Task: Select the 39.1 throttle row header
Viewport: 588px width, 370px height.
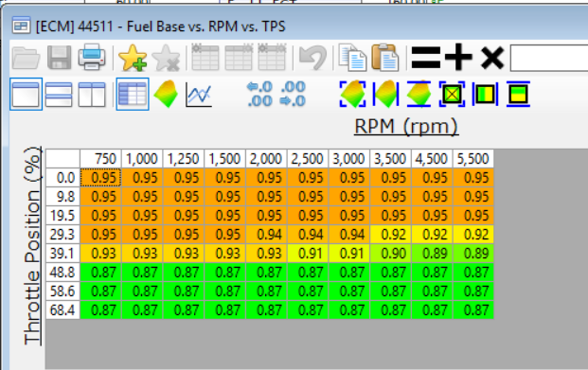Action: tap(63, 254)
